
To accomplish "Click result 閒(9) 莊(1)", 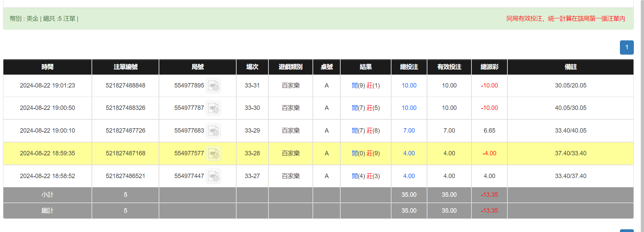I will 365,85.
